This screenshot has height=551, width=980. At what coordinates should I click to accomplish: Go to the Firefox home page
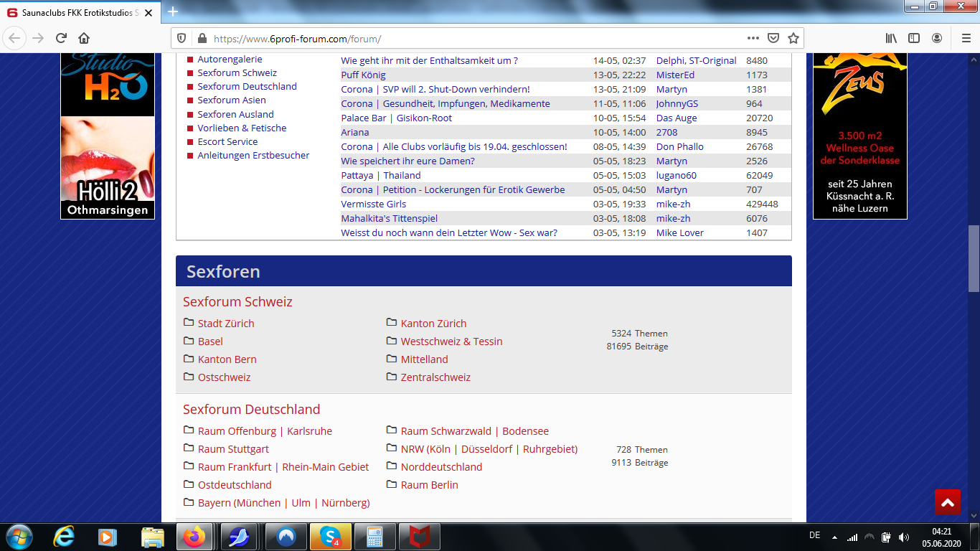84,38
